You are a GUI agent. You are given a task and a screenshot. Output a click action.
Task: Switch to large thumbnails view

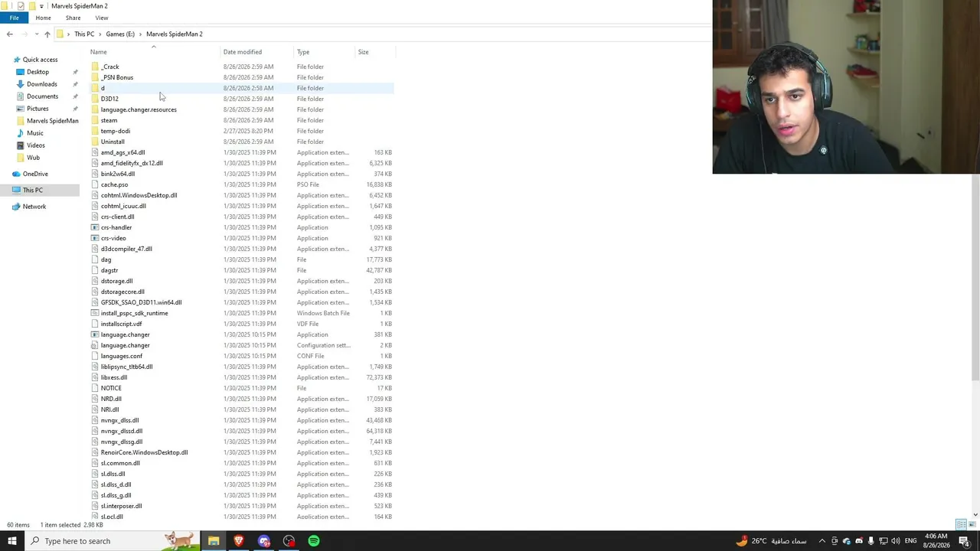(x=972, y=524)
